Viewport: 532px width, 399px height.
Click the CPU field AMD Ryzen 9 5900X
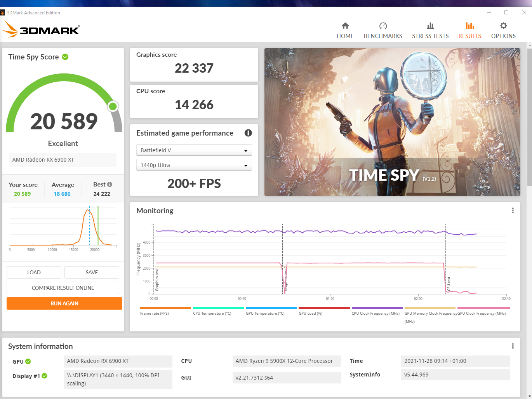[x=287, y=361]
